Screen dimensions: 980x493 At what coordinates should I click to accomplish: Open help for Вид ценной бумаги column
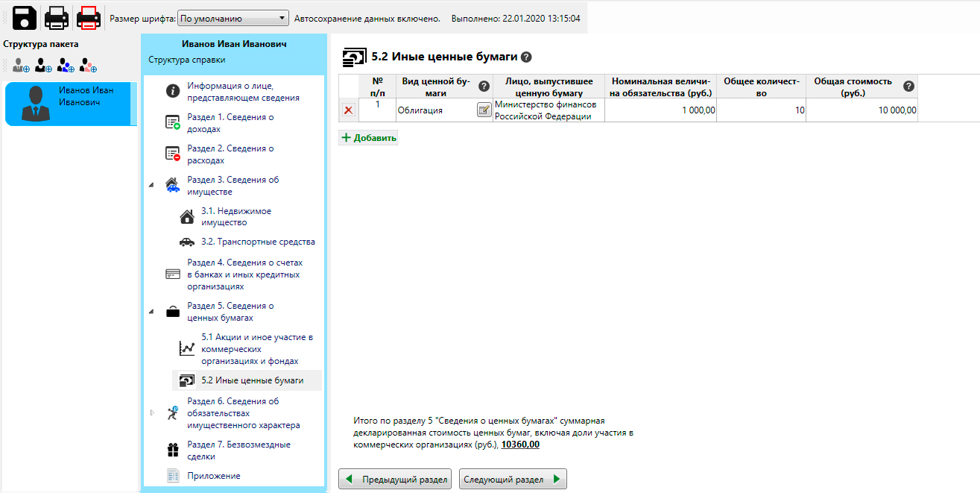(x=483, y=87)
